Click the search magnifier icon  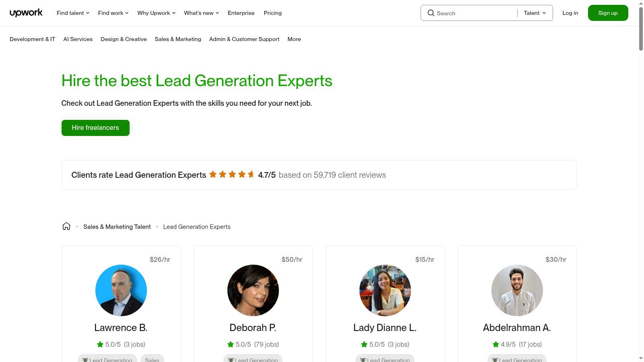(431, 13)
